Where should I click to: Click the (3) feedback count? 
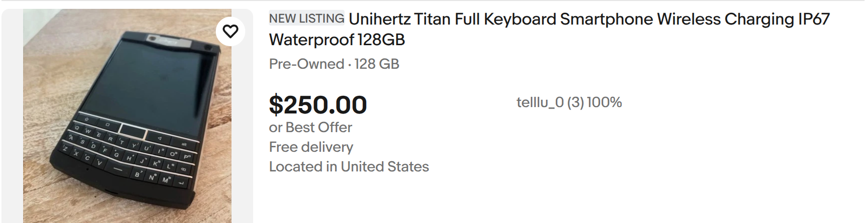(x=576, y=102)
